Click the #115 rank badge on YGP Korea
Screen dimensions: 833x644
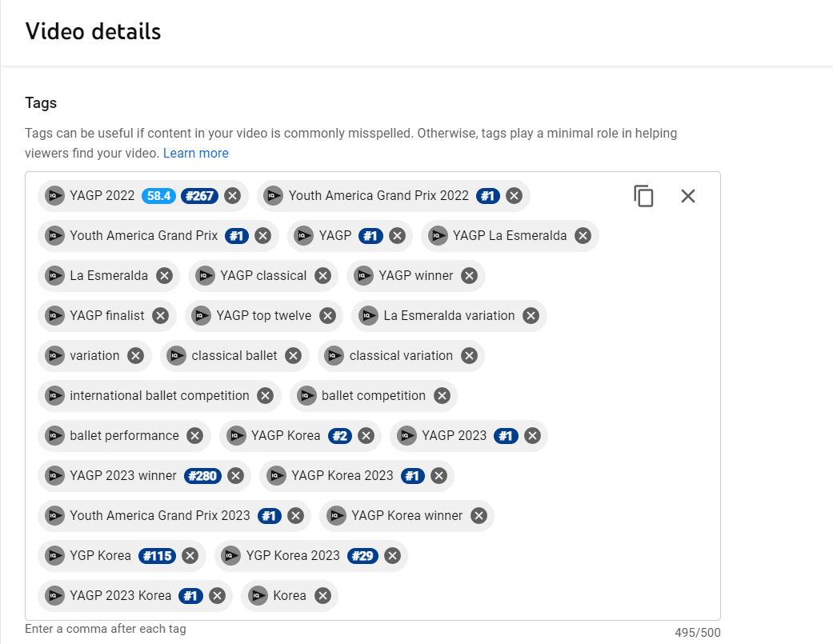[158, 556]
